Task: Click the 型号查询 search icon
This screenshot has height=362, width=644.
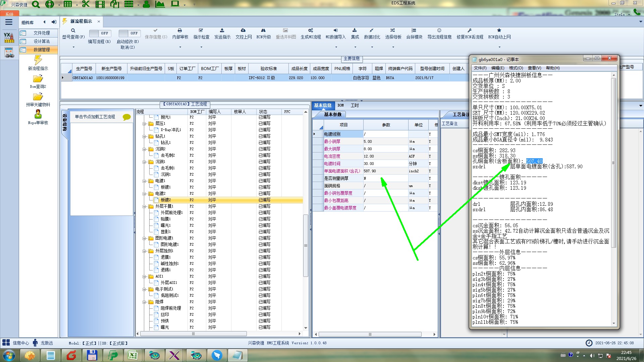Action: [73, 31]
